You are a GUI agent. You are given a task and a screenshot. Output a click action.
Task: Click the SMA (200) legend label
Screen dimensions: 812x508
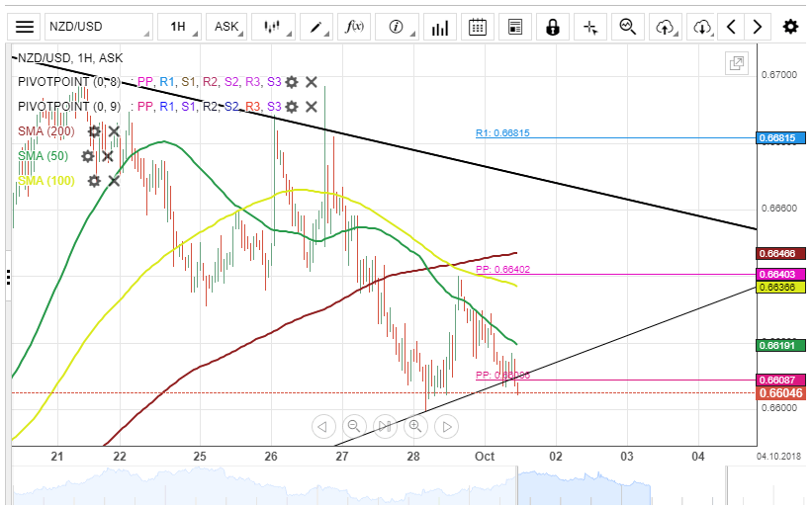pyautogui.click(x=46, y=131)
